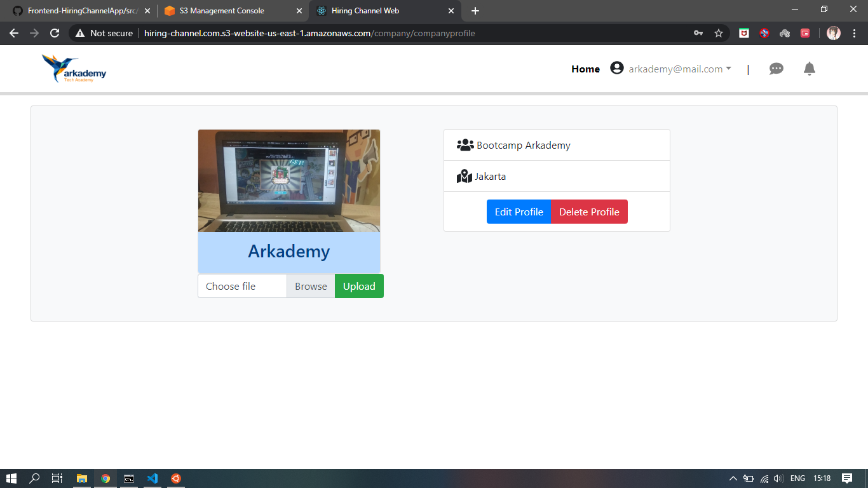This screenshot has width=868, height=488.
Task: Open the Chrome menu three-dot icon
Action: pos(853,33)
